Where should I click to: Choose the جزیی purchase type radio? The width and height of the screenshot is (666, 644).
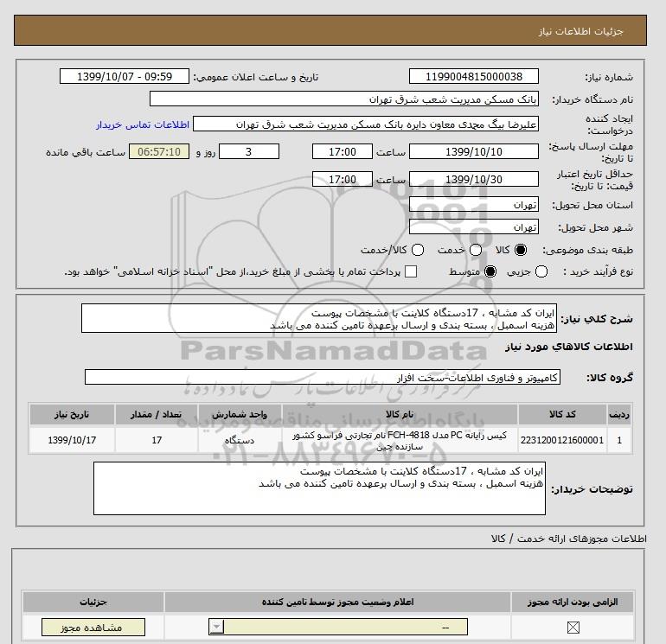[541, 271]
